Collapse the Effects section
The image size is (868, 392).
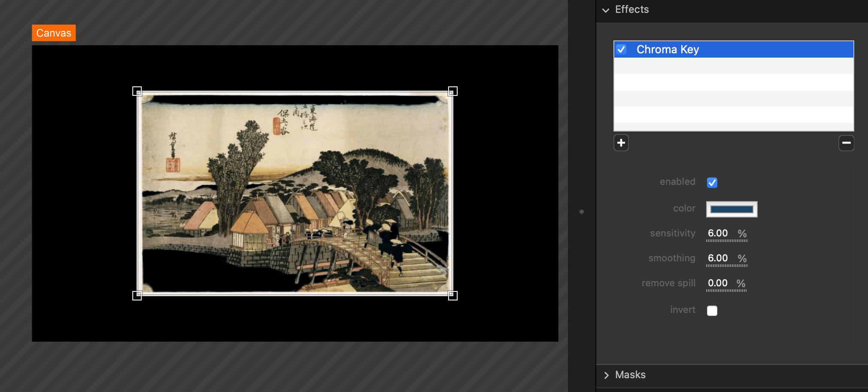pyautogui.click(x=606, y=10)
